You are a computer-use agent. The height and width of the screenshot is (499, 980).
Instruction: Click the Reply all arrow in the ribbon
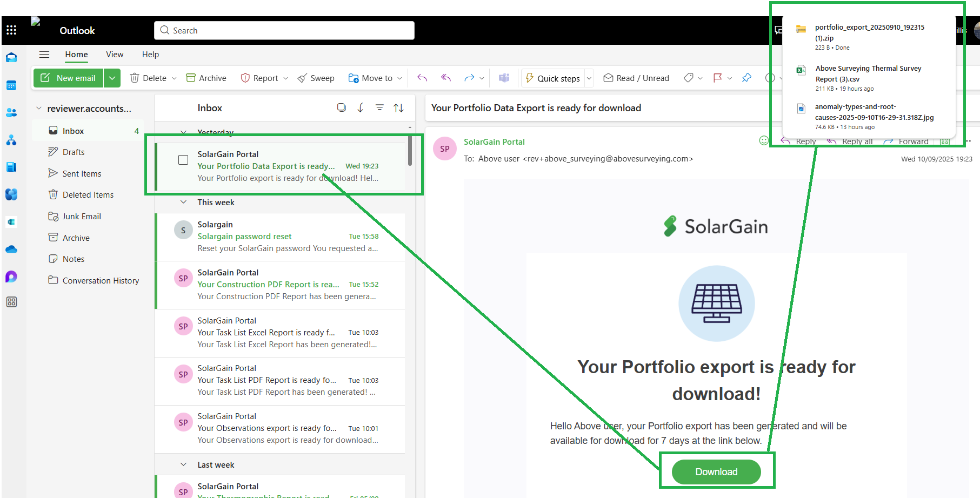point(446,78)
